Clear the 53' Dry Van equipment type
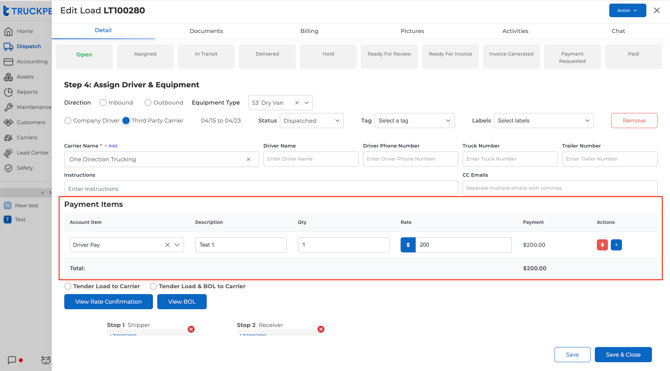 click(297, 103)
